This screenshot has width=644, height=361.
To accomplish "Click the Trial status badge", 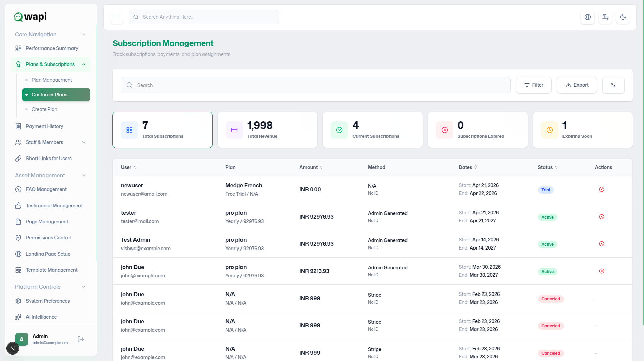I will pyautogui.click(x=546, y=190).
